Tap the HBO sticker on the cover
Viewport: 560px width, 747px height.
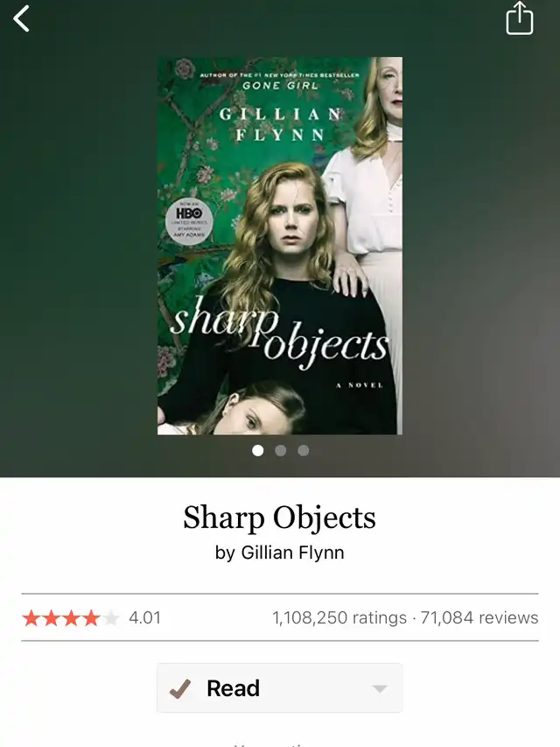(189, 222)
